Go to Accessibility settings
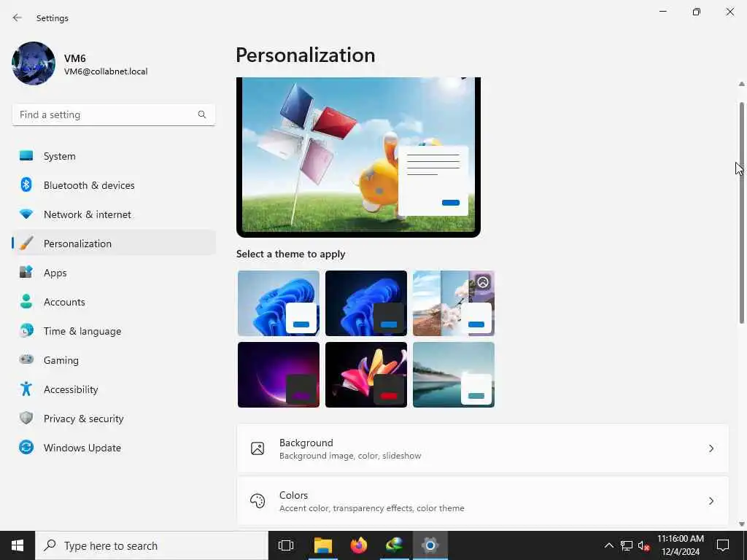The image size is (747, 560). 114,389
